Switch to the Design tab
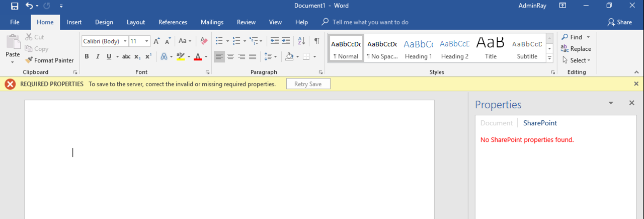This screenshot has height=219, width=644. click(104, 22)
